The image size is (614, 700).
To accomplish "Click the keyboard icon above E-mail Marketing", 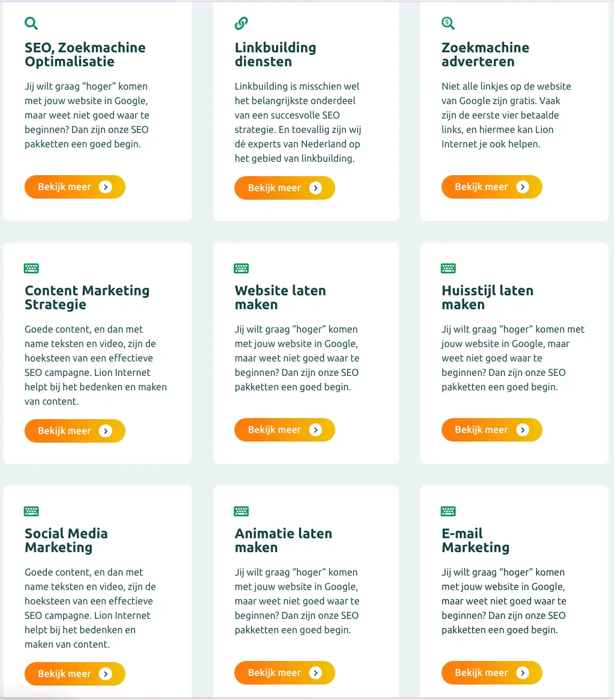I will (x=448, y=511).
